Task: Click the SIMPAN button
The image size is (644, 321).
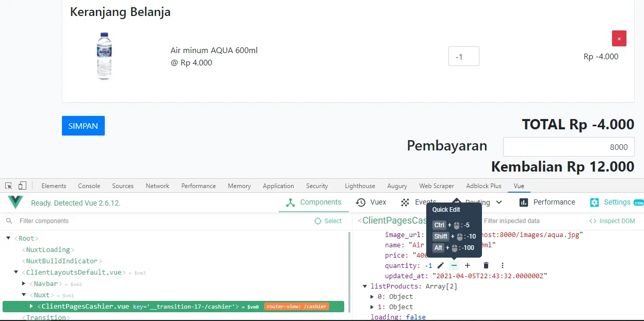Action: pos(83,125)
